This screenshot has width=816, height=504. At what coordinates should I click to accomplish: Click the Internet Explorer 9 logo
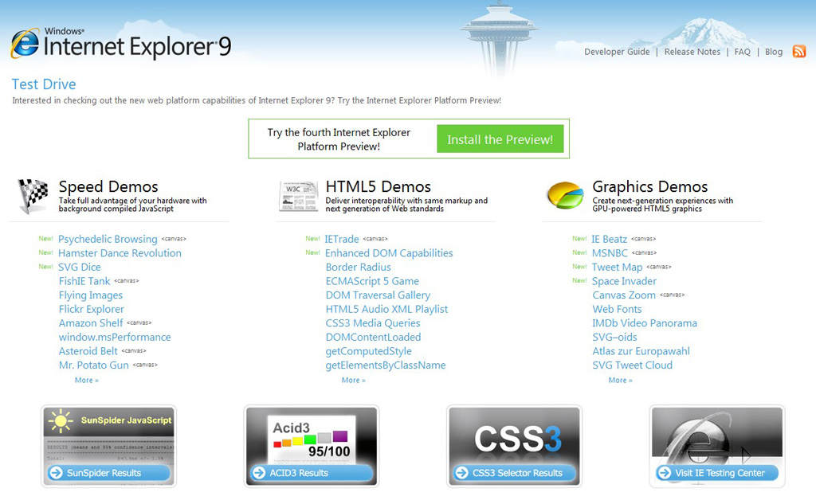pos(121,44)
